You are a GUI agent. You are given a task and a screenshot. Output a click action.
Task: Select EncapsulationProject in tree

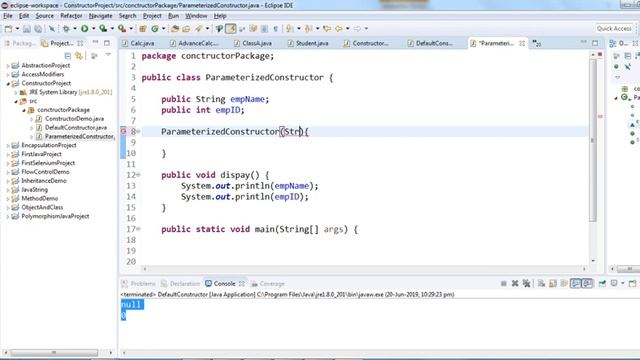49,145
